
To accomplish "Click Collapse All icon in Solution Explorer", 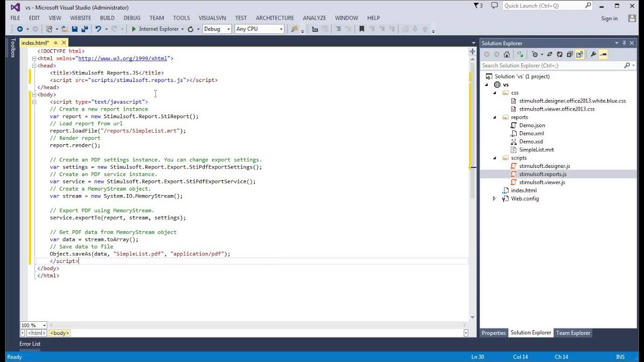I will (570, 54).
